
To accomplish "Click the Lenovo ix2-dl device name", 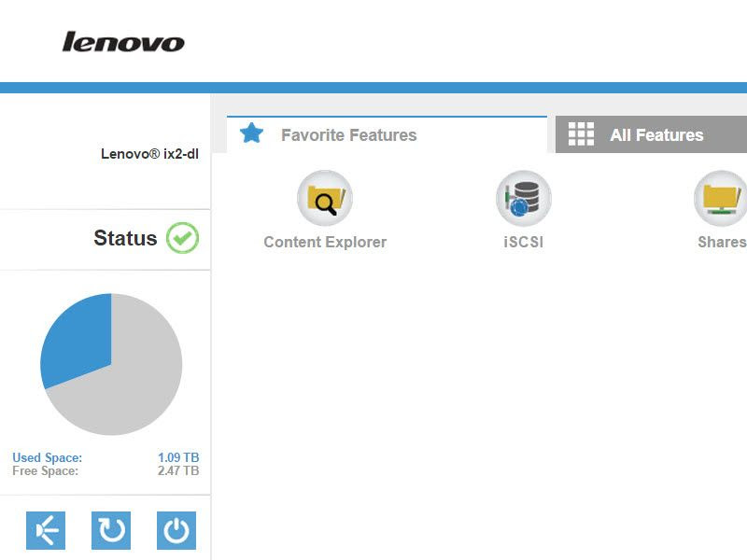I will click(x=149, y=154).
